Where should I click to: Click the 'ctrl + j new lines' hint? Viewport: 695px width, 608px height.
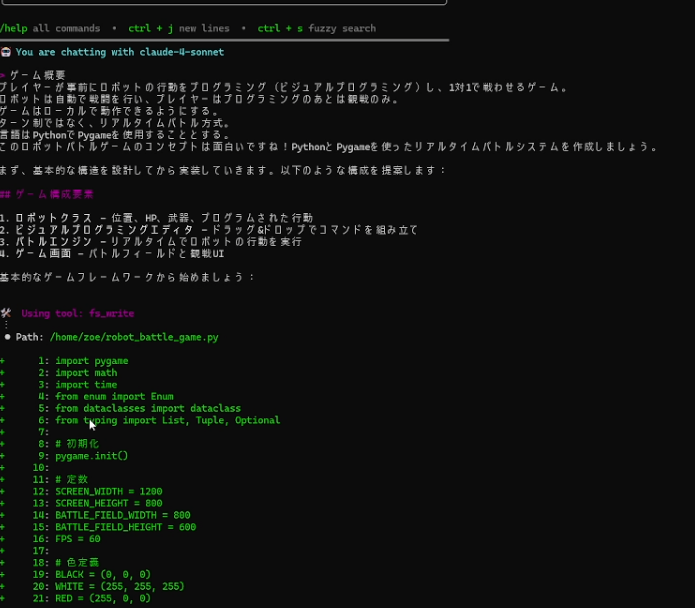pyautogui.click(x=179, y=28)
